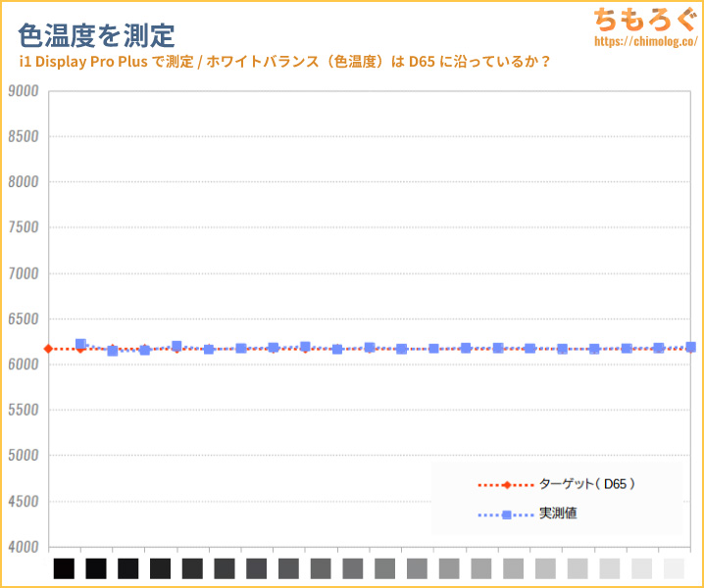This screenshot has width=704, height=588.
Task: Click the last blue measured data point
Action: pos(691,347)
